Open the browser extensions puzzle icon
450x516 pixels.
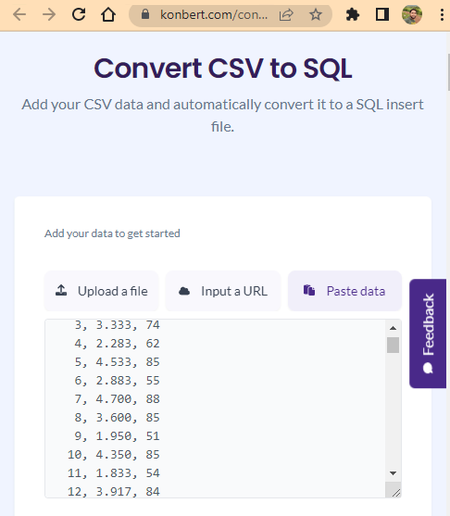pyautogui.click(x=352, y=15)
